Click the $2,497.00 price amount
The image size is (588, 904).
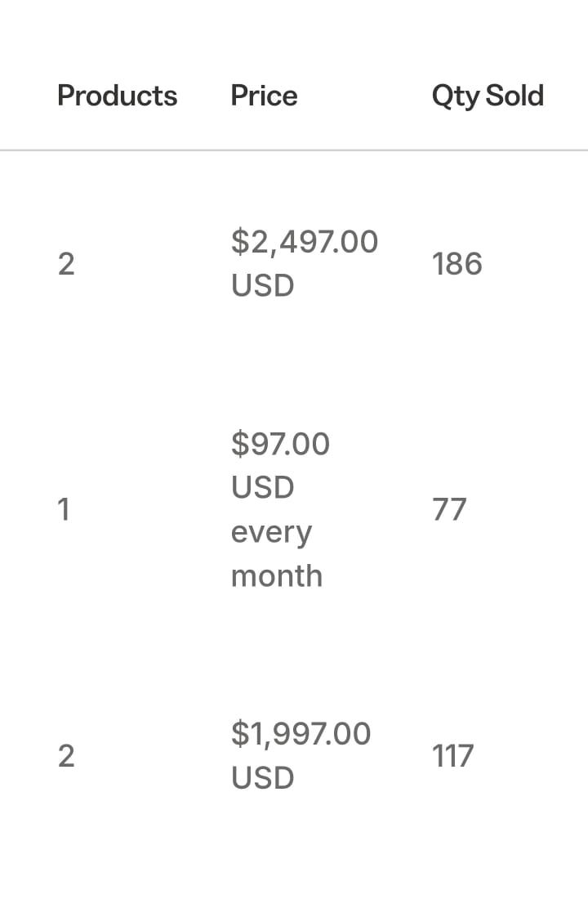coord(305,242)
